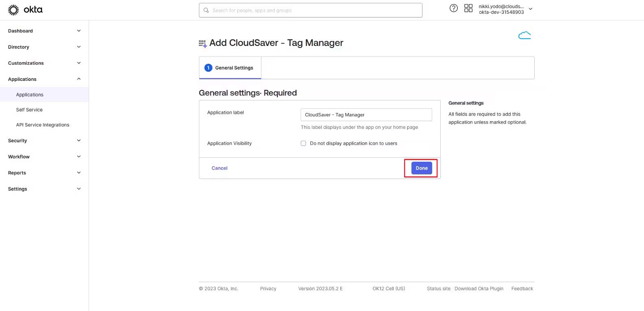Click the search magnifier icon

coord(206,10)
